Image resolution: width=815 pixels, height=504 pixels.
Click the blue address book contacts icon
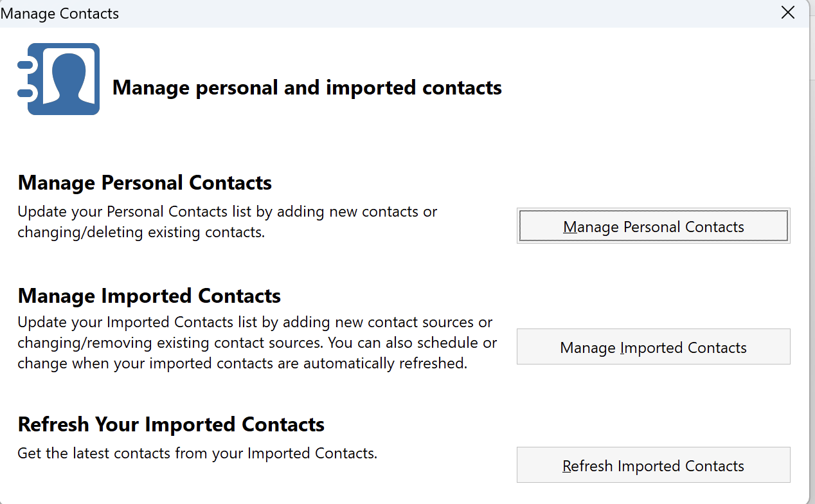(58, 79)
